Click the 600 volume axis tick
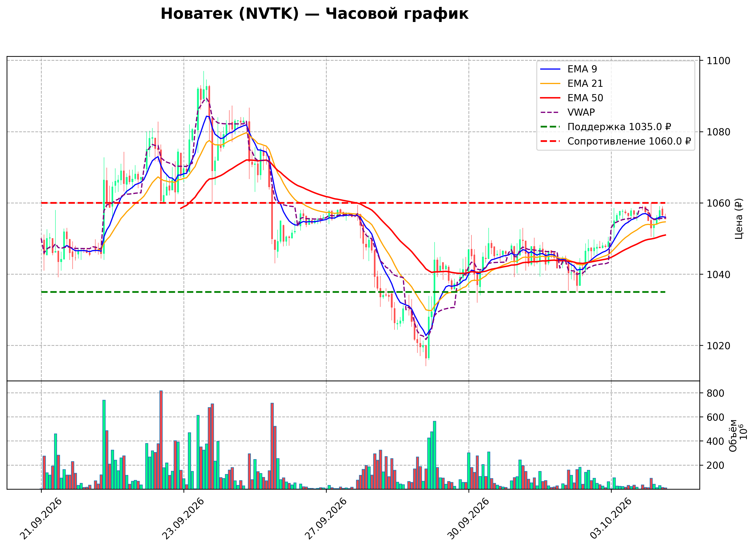 coord(716,417)
